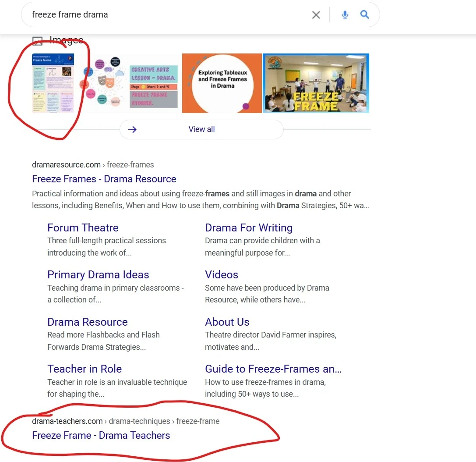Image resolution: width=476 pixels, height=462 pixels.
Task: Open the About Us sitelink
Action: [x=227, y=322]
